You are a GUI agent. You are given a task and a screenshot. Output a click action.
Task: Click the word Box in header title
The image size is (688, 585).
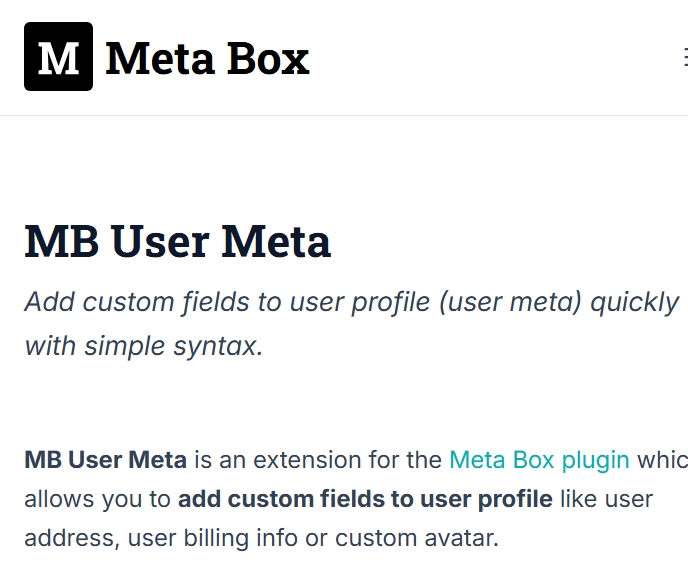(268, 58)
